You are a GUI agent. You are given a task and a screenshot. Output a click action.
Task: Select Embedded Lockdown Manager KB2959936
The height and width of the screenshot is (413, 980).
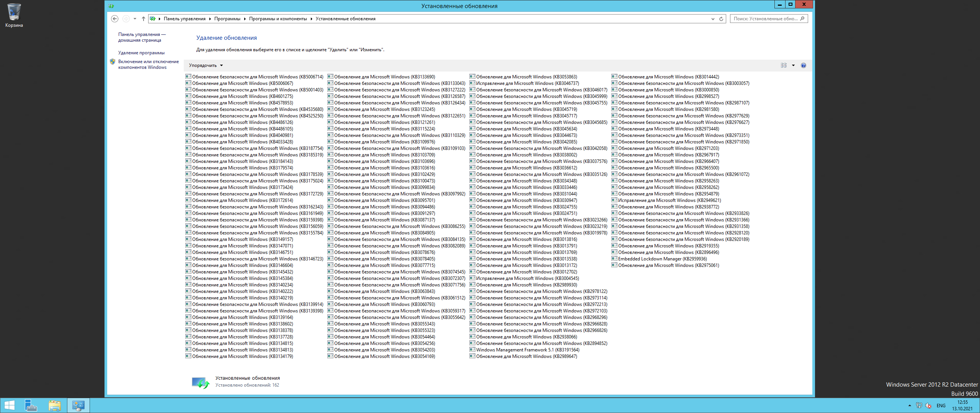click(x=659, y=259)
